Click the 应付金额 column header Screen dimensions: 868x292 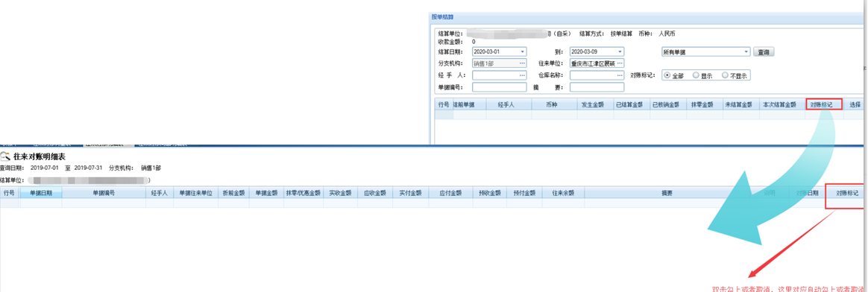(x=450, y=193)
